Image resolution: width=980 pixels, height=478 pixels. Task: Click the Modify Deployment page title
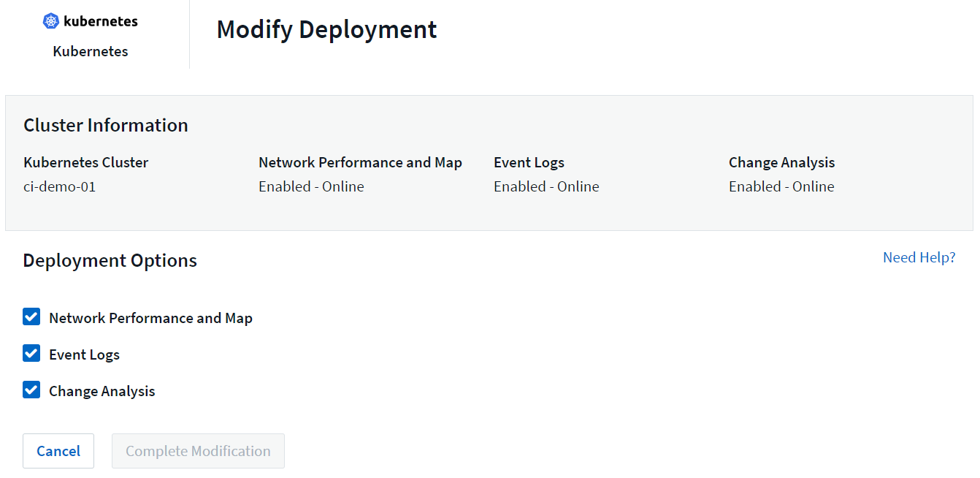click(x=326, y=29)
